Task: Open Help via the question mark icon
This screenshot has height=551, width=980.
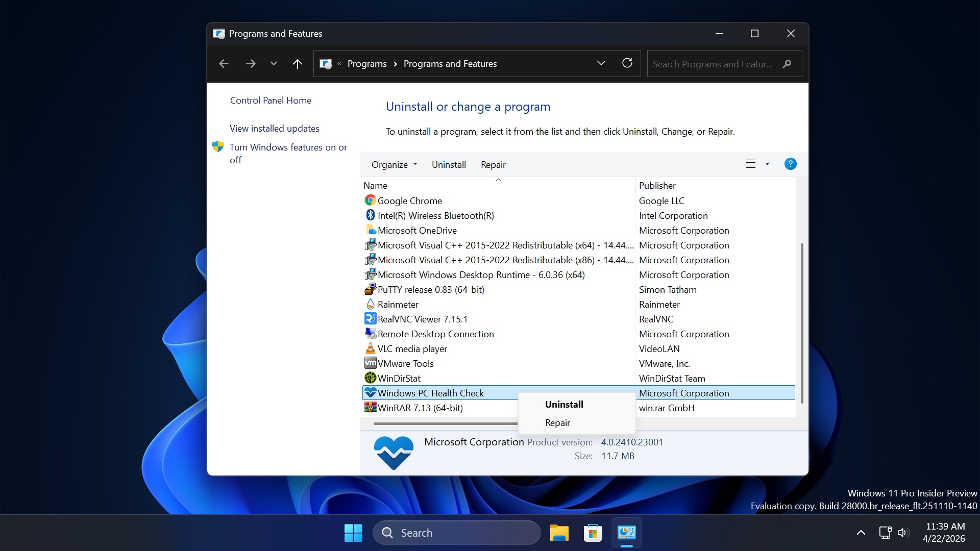Action: (790, 164)
